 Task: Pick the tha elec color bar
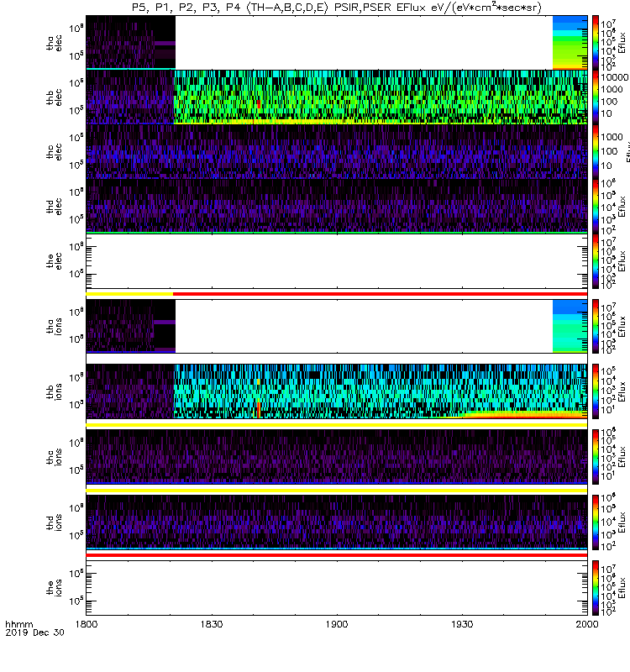click(596, 43)
